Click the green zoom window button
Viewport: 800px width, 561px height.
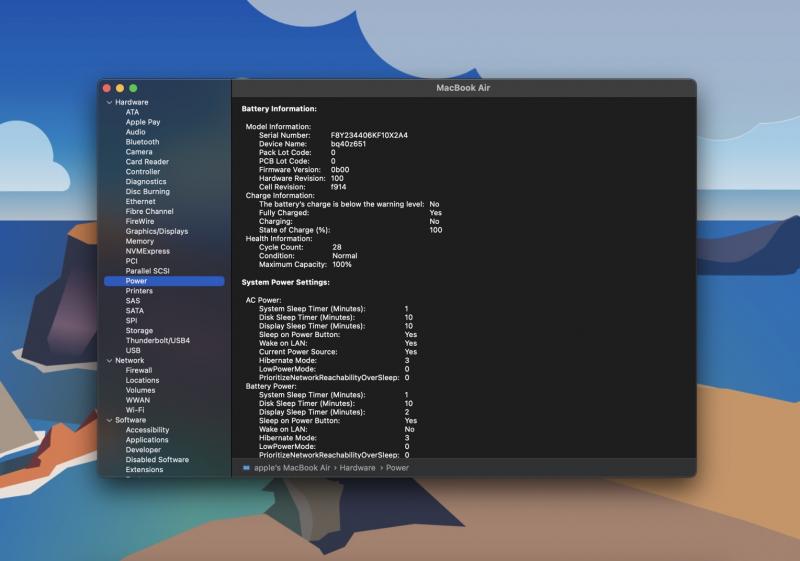tap(133, 88)
